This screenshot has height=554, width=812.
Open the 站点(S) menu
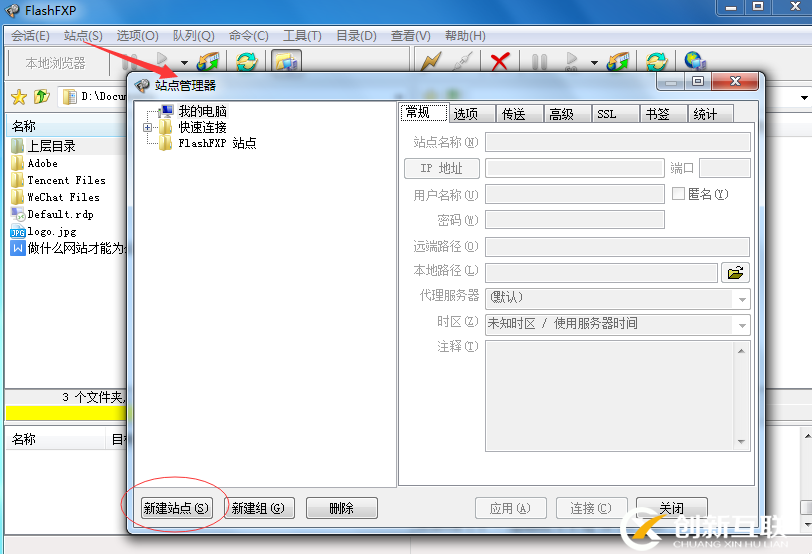[x=82, y=36]
